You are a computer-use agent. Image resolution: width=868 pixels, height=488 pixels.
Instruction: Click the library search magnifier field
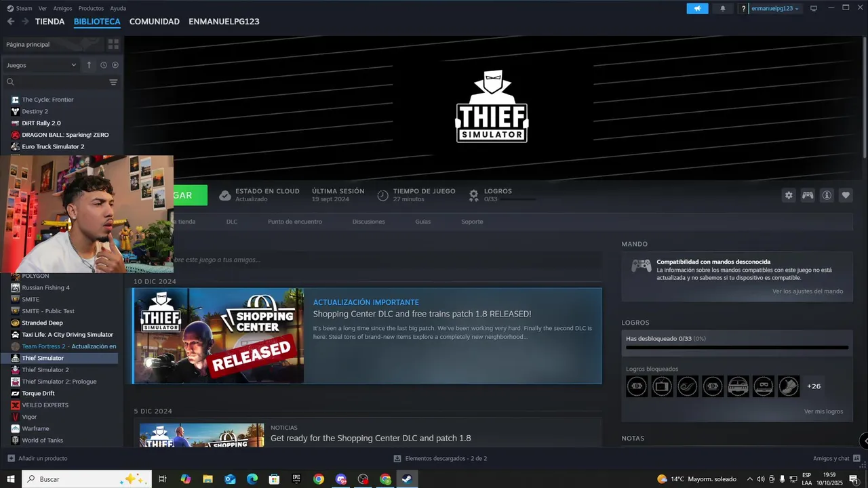(56, 82)
